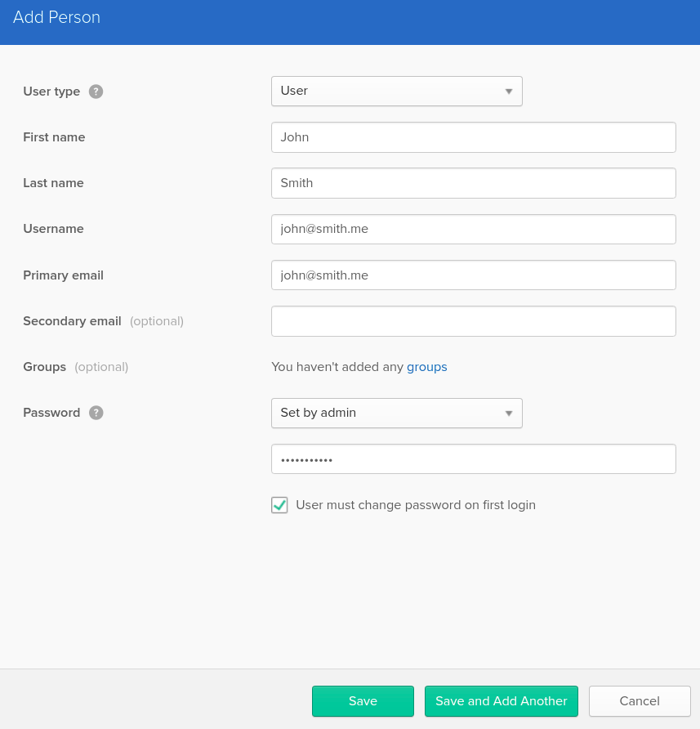Image resolution: width=700 pixels, height=729 pixels.
Task: Click the 'Username' label text
Action: 53,229
